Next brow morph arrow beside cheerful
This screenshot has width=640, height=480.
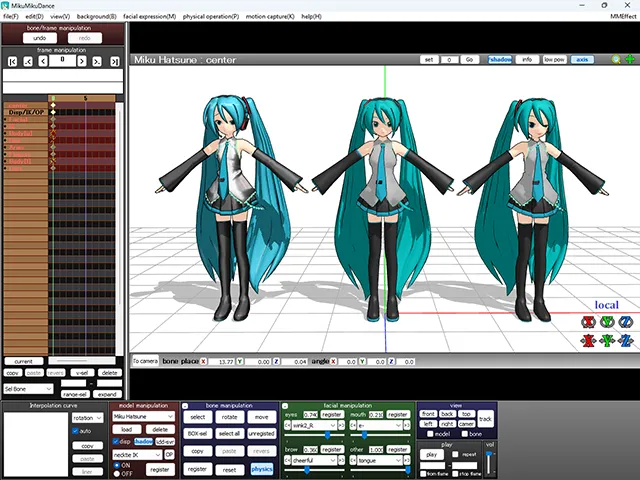coord(341,460)
